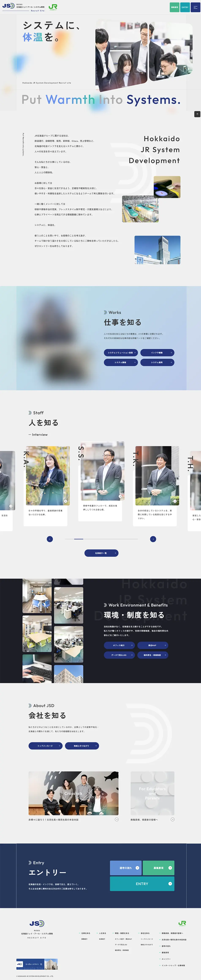This screenshot has width=201, height=980.
Task: Open the Crosstalk banner image
Action: pyautogui.click(x=73, y=794)
